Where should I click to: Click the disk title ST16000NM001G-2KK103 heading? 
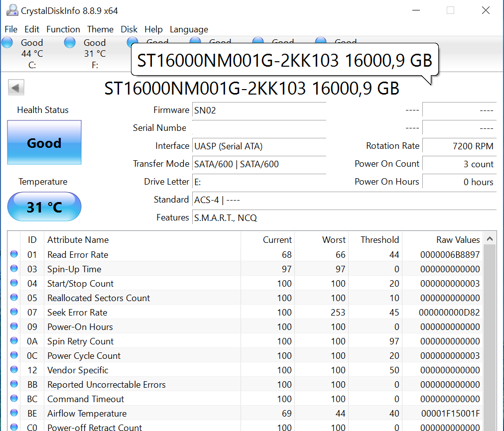tap(252, 88)
